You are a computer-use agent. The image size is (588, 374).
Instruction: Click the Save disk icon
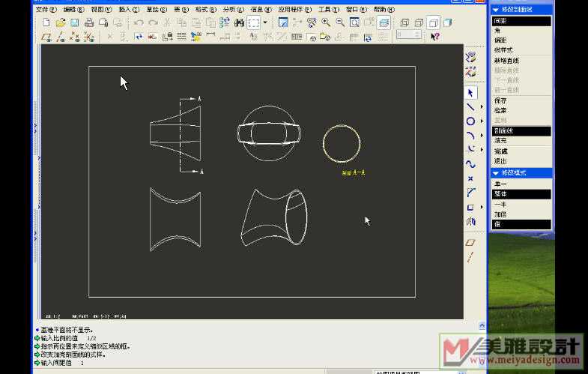74,23
